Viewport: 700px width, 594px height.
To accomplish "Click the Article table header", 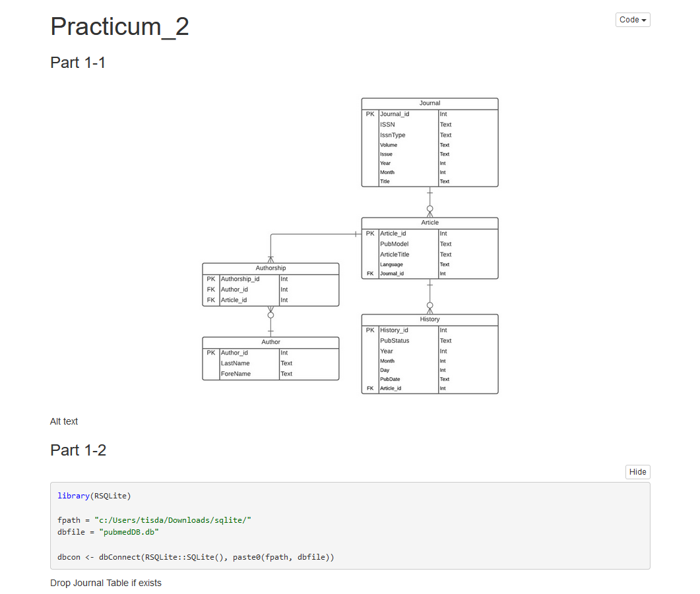I will tap(430, 223).
